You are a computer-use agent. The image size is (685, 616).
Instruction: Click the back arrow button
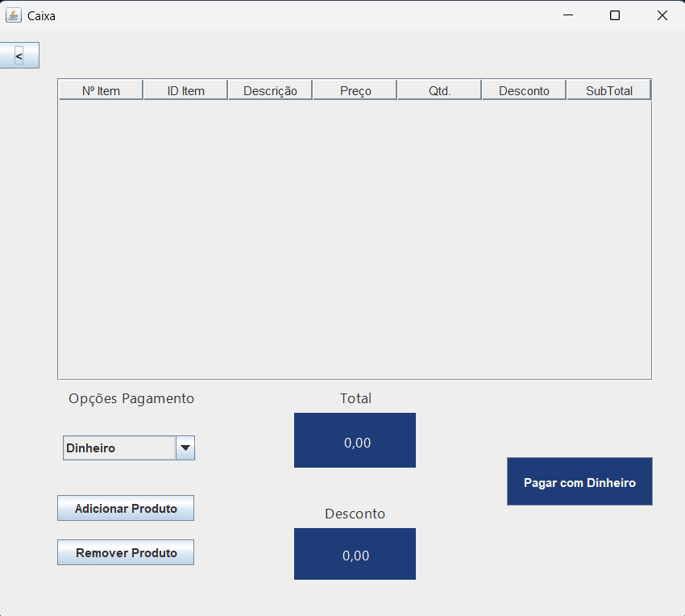point(19,56)
